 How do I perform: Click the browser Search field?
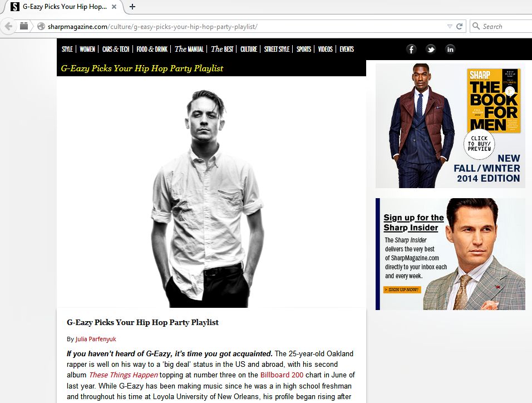[x=501, y=26]
